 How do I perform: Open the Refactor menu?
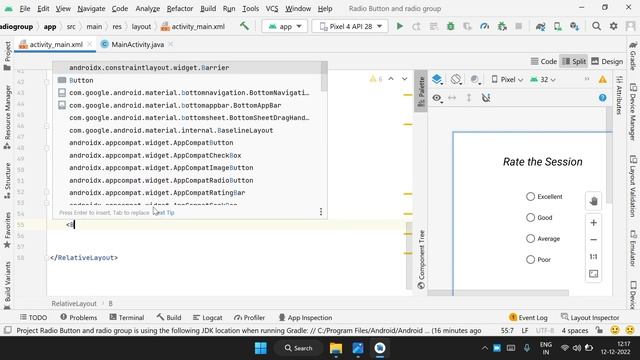[x=180, y=9]
